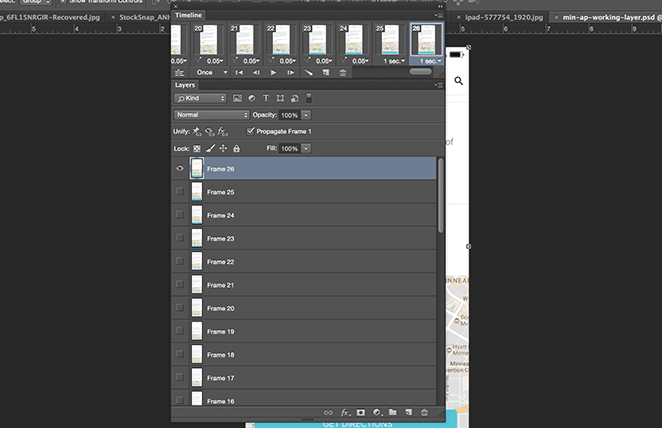662x428 pixels.
Task: Create a new group with folder icon
Action: point(393,412)
